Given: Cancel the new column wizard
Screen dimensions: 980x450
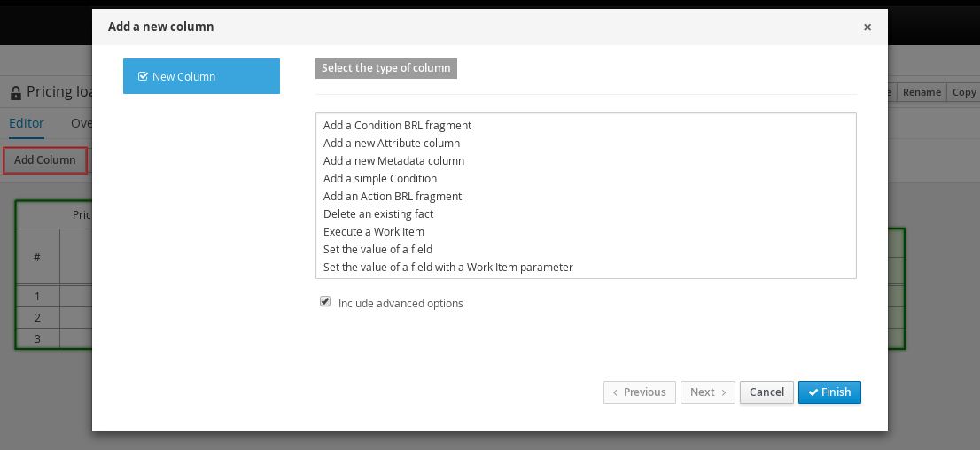Looking at the screenshot, I should point(766,392).
